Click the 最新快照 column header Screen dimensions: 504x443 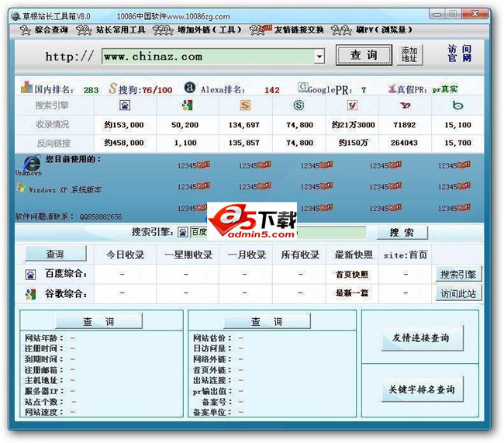point(354,255)
